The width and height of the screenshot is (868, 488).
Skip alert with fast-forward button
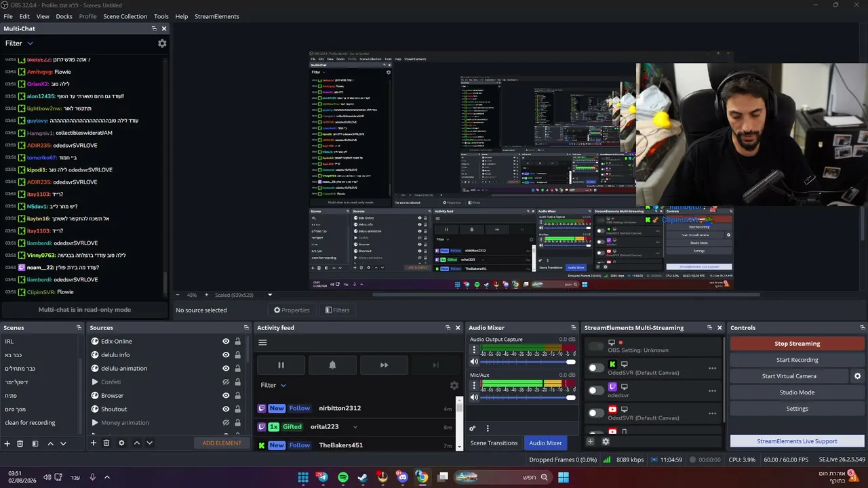[x=384, y=365]
